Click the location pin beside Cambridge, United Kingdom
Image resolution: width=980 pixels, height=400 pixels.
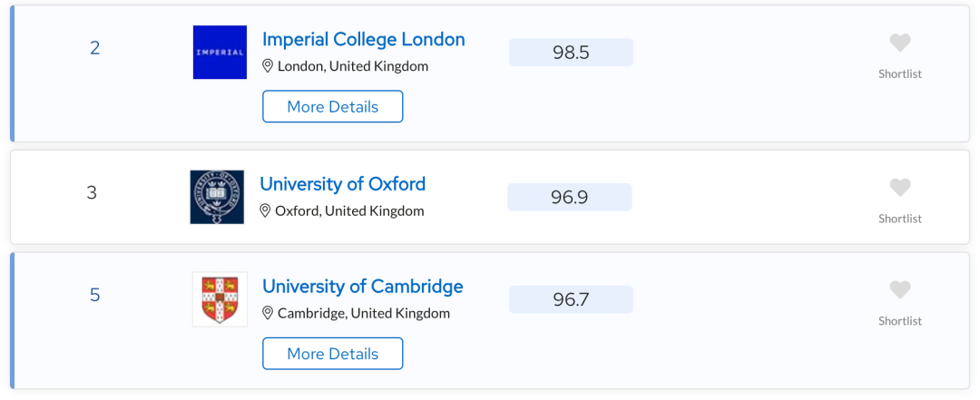coord(268,313)
